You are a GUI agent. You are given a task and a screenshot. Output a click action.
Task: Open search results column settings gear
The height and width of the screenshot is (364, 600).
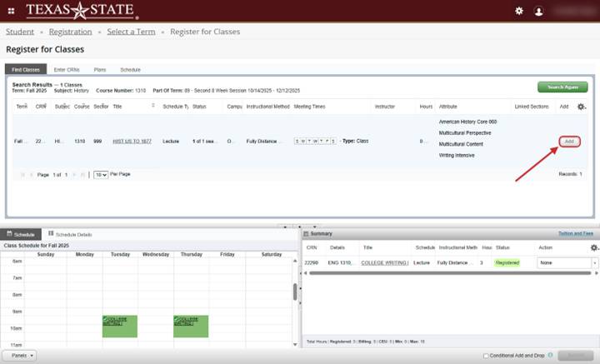pyautogui.click(x=582, y=107)
